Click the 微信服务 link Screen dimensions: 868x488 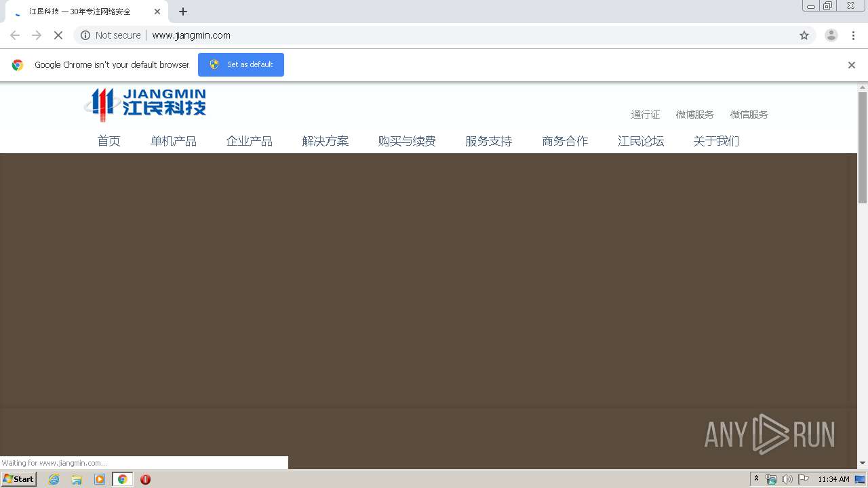pyautogui.click(x=749, y=115)
